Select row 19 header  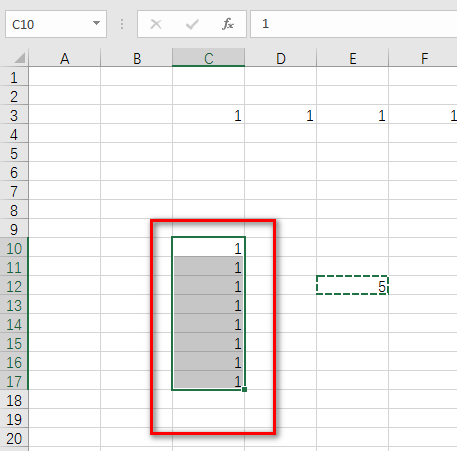coord(14,419)
